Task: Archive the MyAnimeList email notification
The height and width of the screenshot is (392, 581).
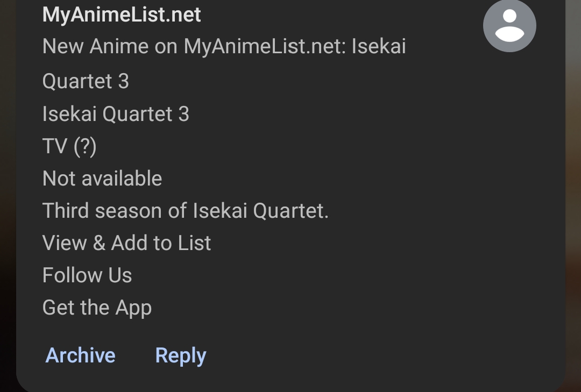Action: [81, 355]
